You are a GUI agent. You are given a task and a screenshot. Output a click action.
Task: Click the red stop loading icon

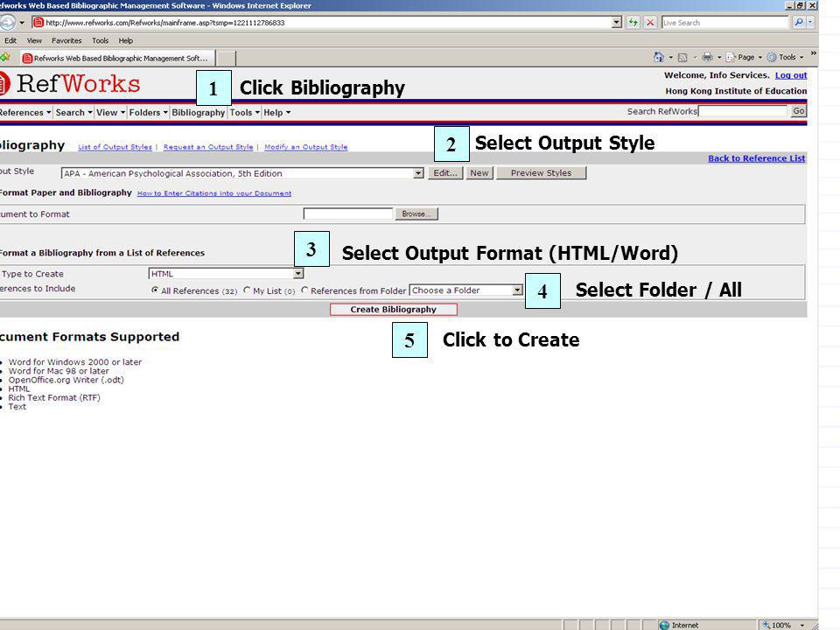(650, 23)
